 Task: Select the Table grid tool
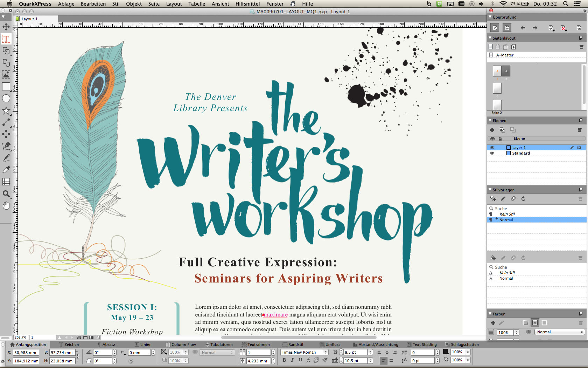pos(6,182)
